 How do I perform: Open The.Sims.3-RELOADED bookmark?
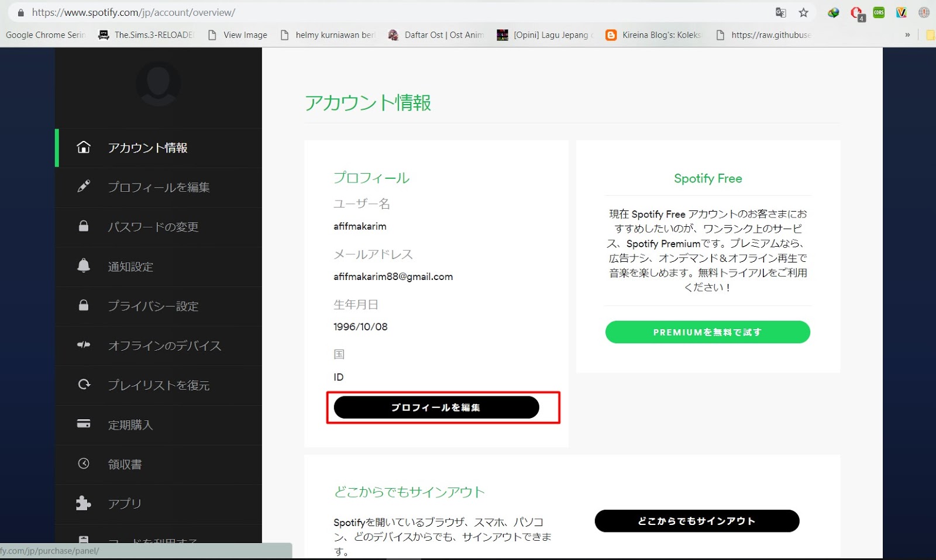[146, 35]
